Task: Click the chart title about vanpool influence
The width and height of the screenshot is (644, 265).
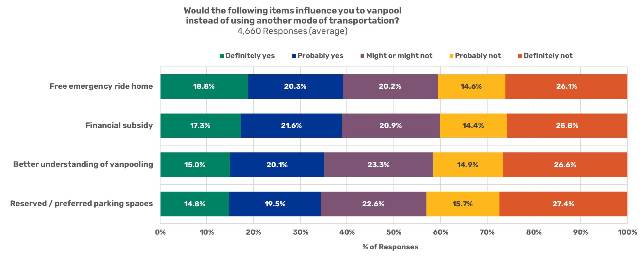Action: (293, 16)
